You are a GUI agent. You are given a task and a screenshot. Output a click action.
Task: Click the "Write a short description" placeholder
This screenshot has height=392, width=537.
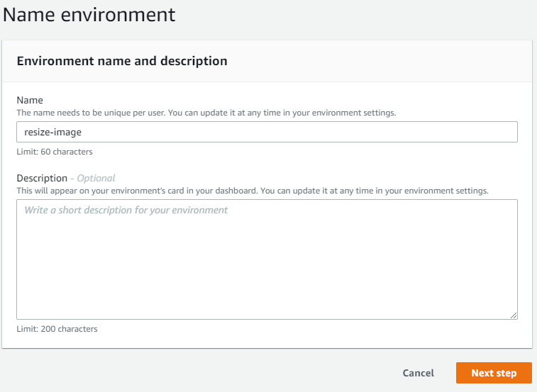(126, 211)
